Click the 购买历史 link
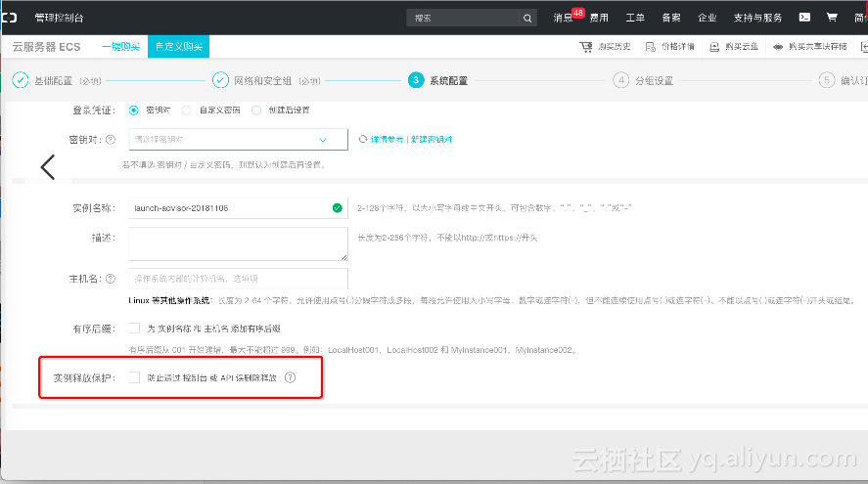 [614, 47]
